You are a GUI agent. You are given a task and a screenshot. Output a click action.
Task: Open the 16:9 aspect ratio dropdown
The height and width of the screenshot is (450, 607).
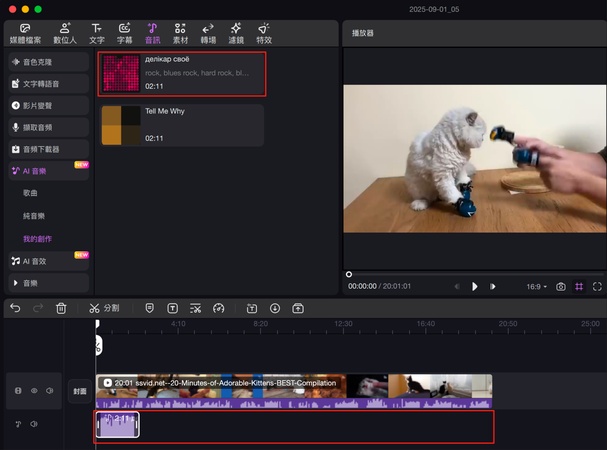coord(537,287)
